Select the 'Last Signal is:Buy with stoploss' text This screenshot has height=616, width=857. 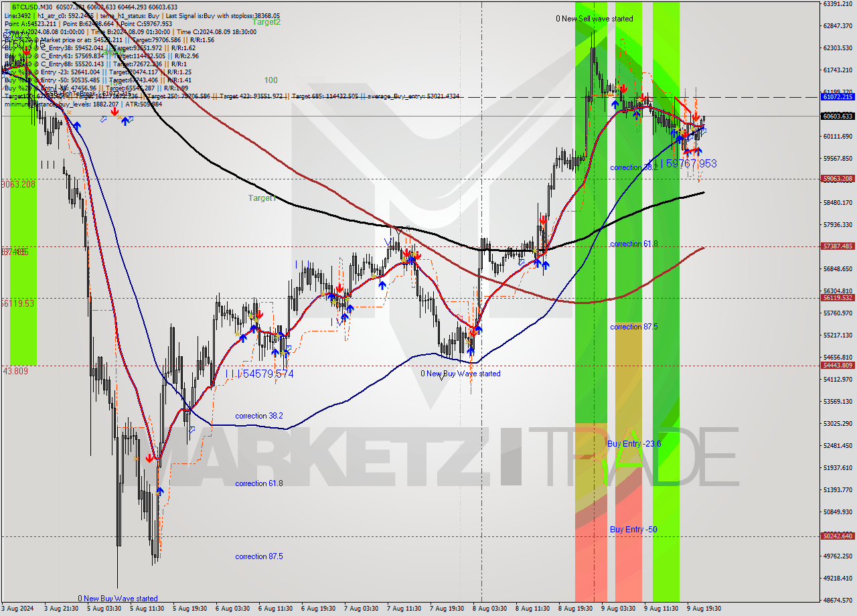[x=208, y=15]
